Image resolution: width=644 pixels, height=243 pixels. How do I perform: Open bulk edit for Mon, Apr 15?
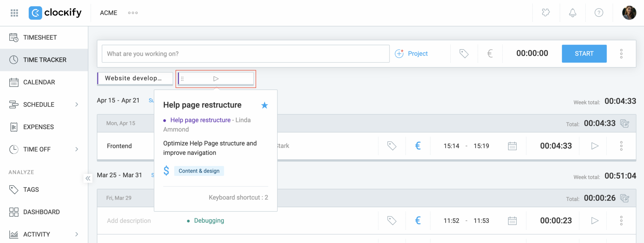(625, 123)
